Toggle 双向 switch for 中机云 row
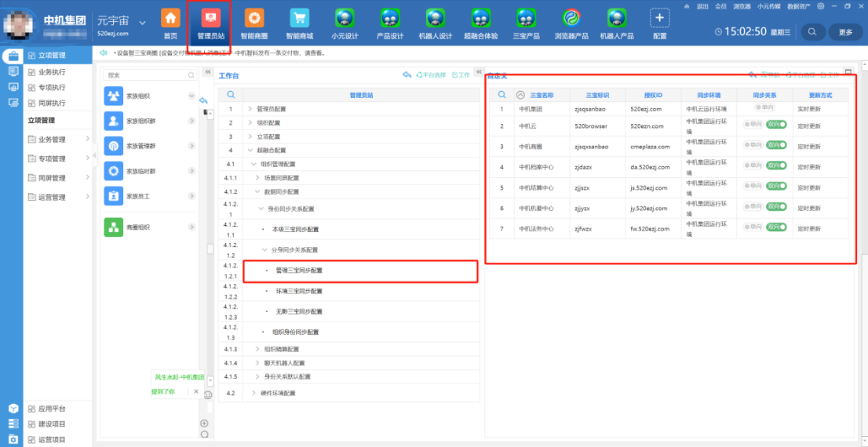 [776, 126]
